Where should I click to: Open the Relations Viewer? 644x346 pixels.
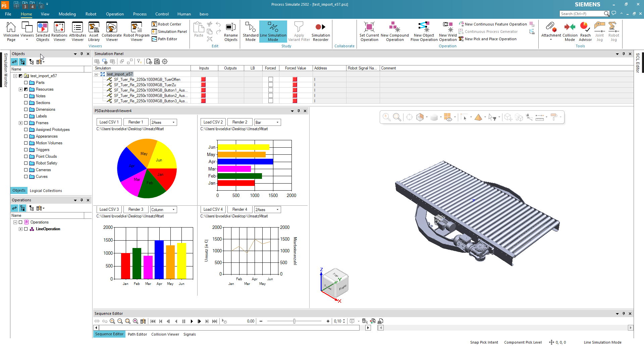coord(59,32)
